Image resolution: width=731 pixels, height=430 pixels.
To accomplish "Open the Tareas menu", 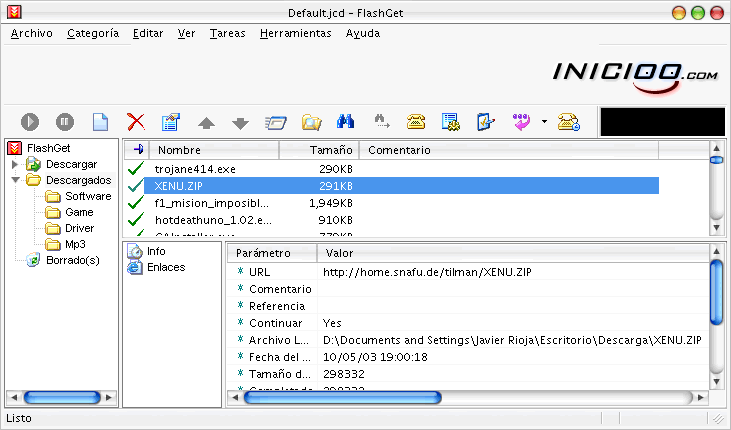I will 228,34.
